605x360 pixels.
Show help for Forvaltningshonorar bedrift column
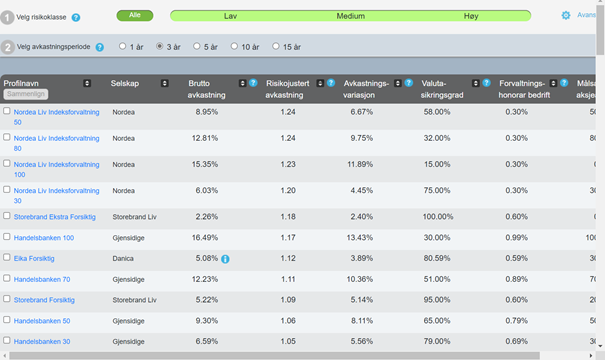pos(564,83)
